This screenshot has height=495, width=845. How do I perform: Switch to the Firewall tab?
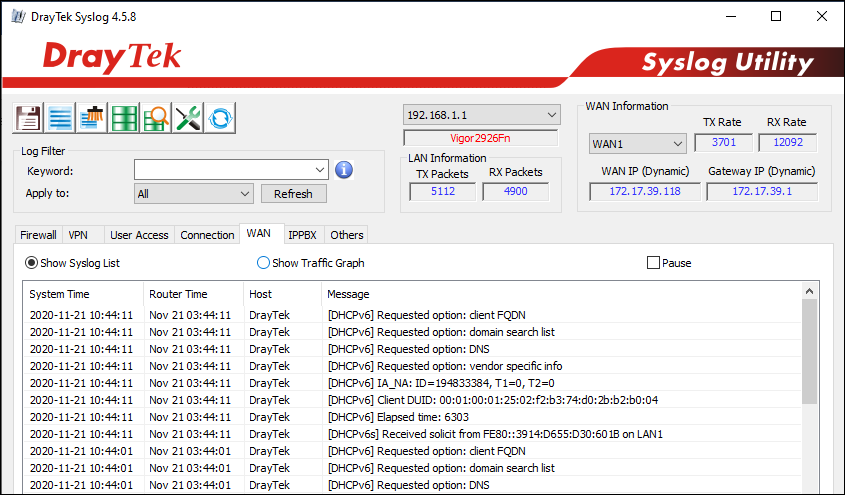(38, 235)
